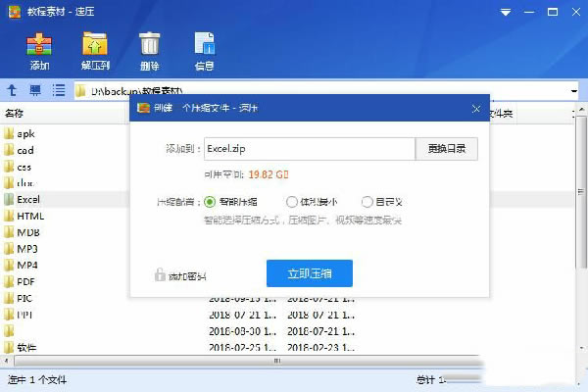This screenshot has width=588, height=392.
Task: Click the vertical scrollbar thumb of file list
Action: click(581, 192)
